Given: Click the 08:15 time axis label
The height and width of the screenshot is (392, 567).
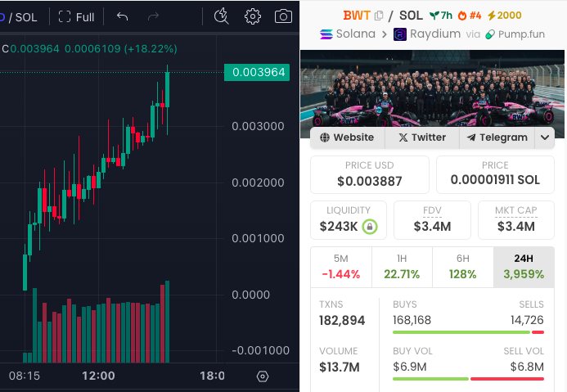Looking at the screenshot, I should click(25, 376).
